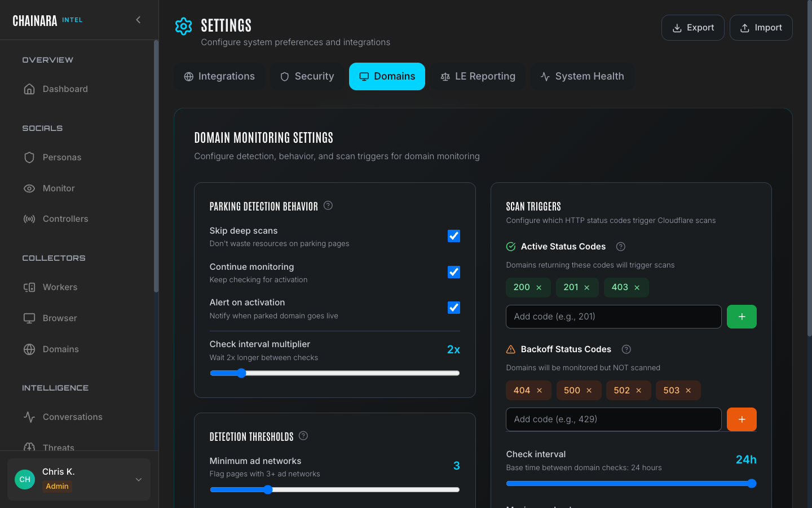The height and width of the screenshot is (508, 812).
Task: Click the sidebar scrollbar
Action: click(x=156, y=166)
